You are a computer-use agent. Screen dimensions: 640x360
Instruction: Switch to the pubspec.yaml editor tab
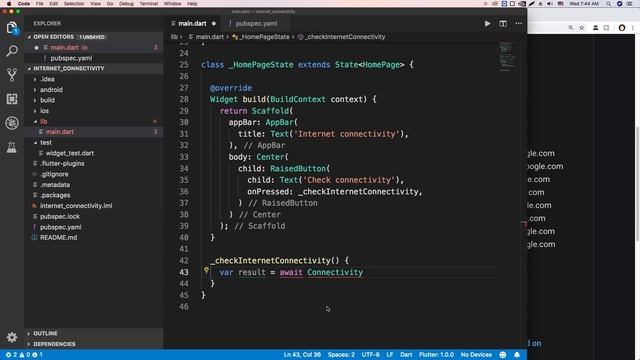coord(256,24)
